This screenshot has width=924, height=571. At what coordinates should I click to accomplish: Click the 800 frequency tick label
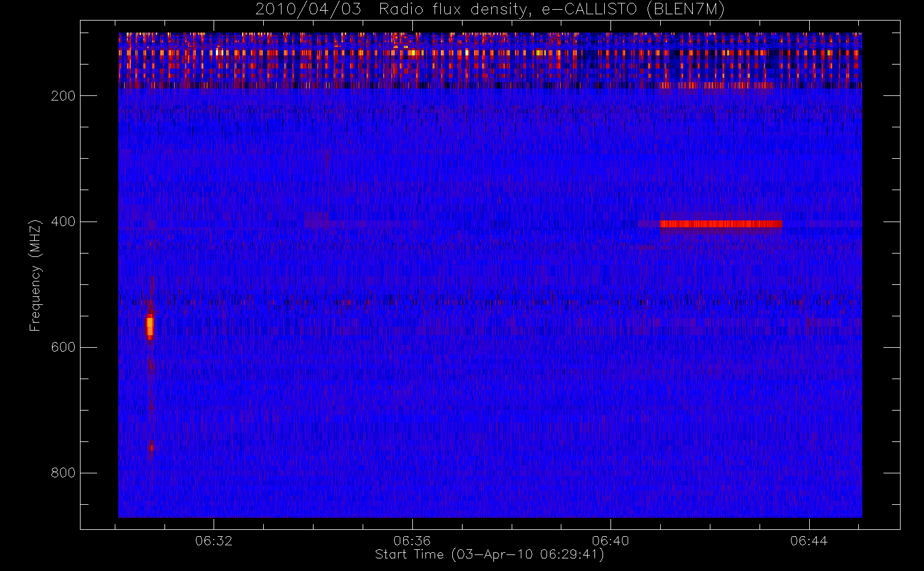[63, 473]
